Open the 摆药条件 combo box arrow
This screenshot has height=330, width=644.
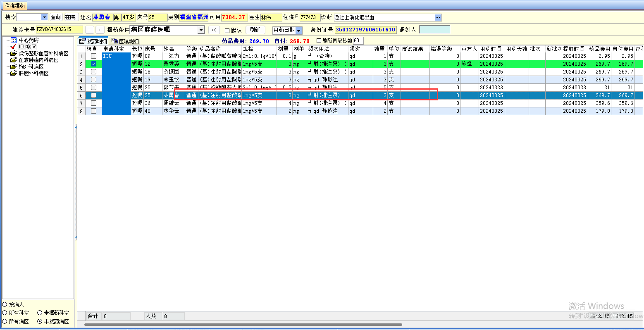(x=201, y=30)
